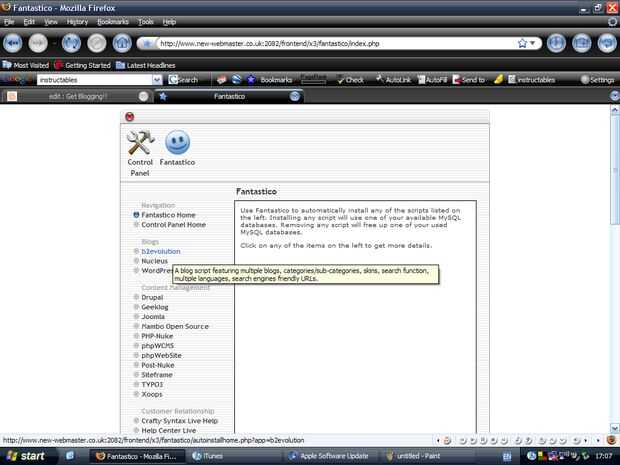Click the browser Forward arrow button
This screenshot has width=620, height=465.
tap(38, 43)
